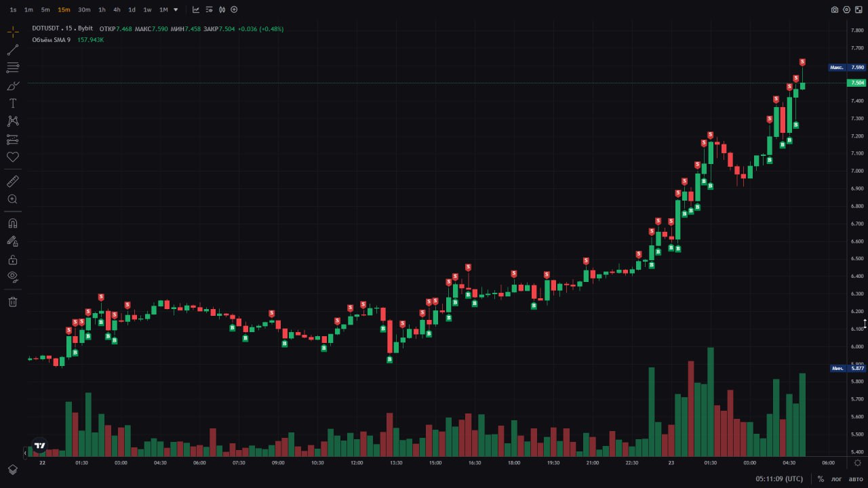Open the indicator templates icon
Screen dimensions: 868x488
coord(209,9)
